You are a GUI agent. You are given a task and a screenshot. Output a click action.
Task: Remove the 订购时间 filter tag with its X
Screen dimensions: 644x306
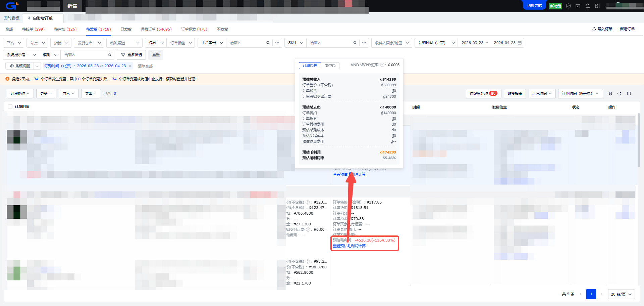pos(130,66)
